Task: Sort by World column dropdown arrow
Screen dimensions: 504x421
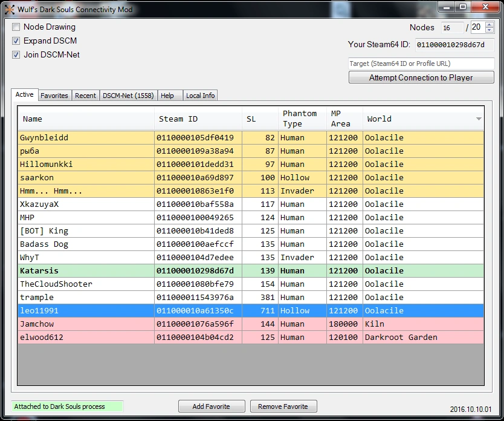Action: pyautogui.click(x=479, y=119)
